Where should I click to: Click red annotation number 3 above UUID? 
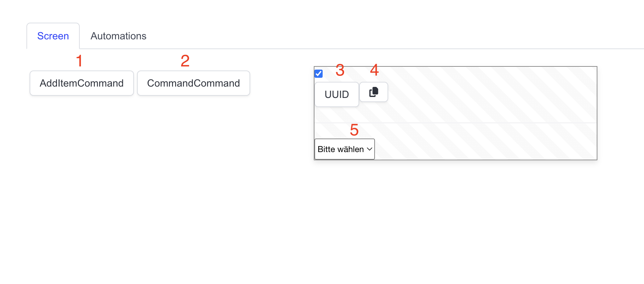click(x=340, y=70)
